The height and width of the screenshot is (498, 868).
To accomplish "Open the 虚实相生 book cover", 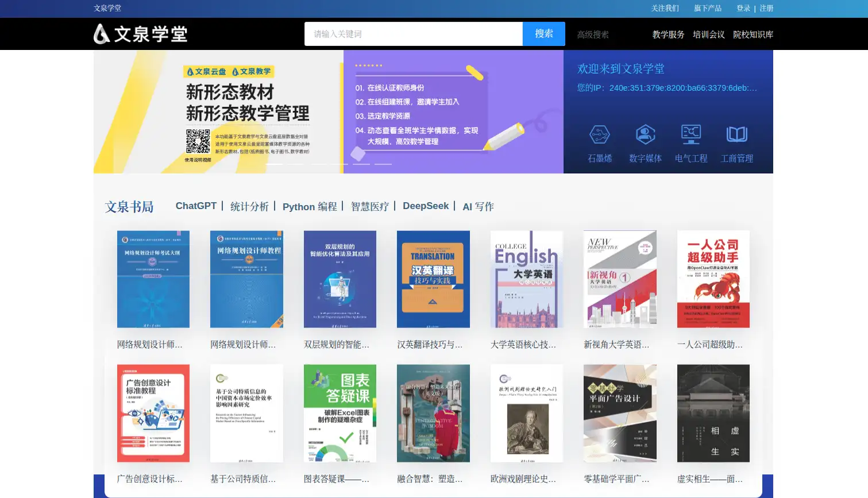I will 713,414.
